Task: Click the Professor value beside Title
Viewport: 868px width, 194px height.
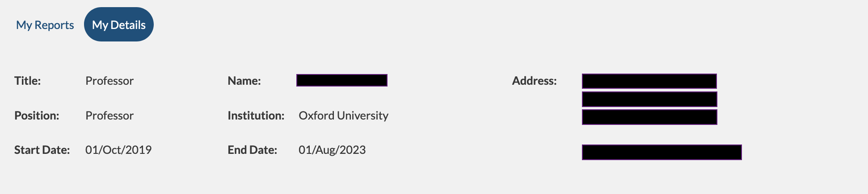Action: pos(110,81)
